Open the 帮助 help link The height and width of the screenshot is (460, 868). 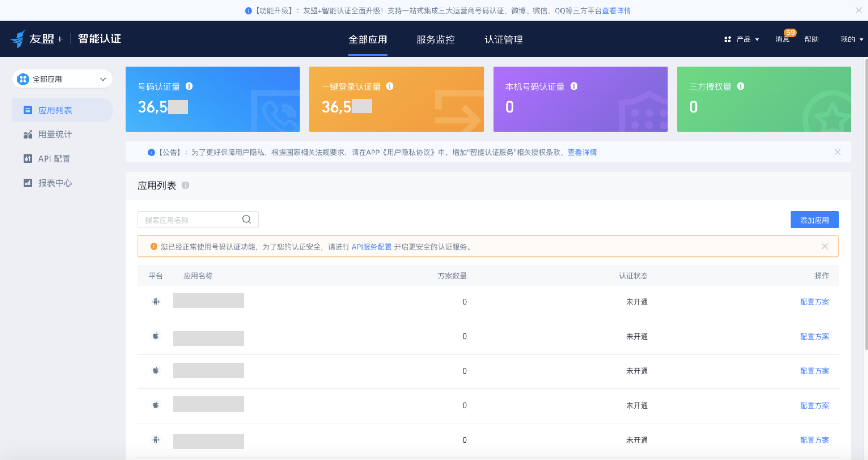click(811, 39)
